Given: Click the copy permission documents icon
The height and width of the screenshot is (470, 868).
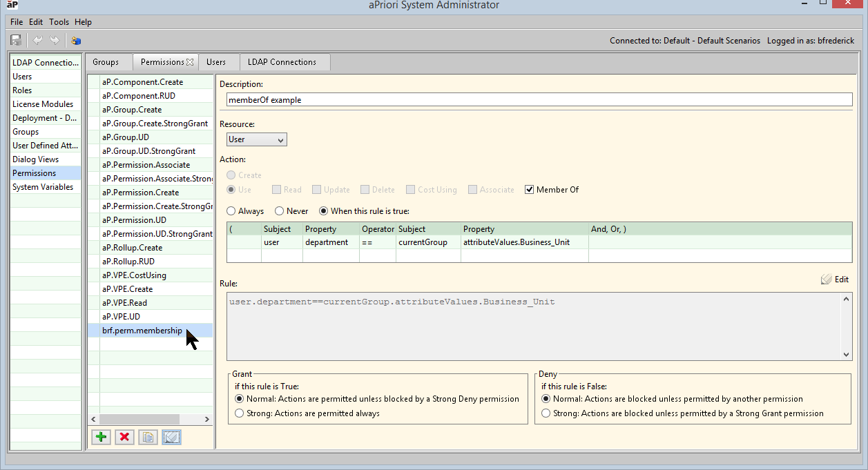Looking at the screenshot, I should pyautogui.click(x=148, y=437).
